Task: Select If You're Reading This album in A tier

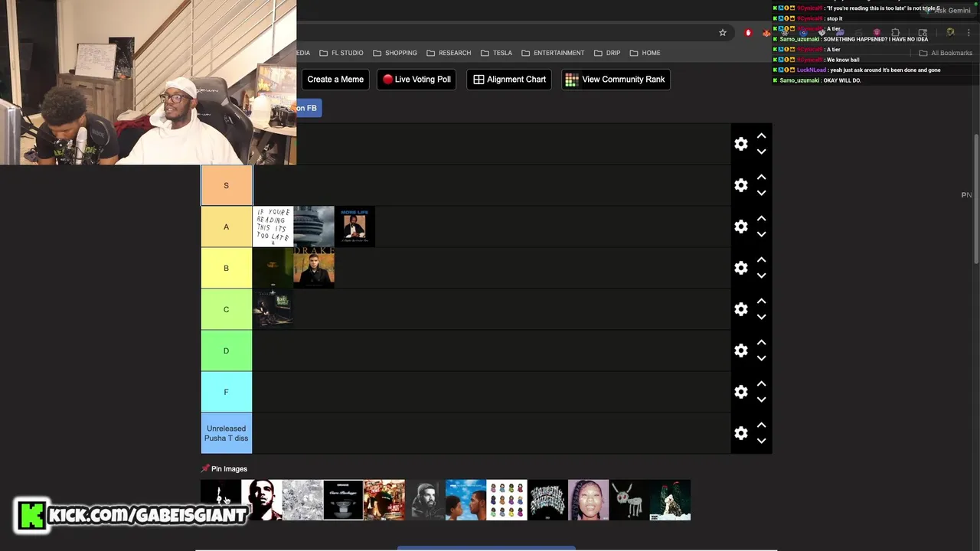Action: (273, 227)
